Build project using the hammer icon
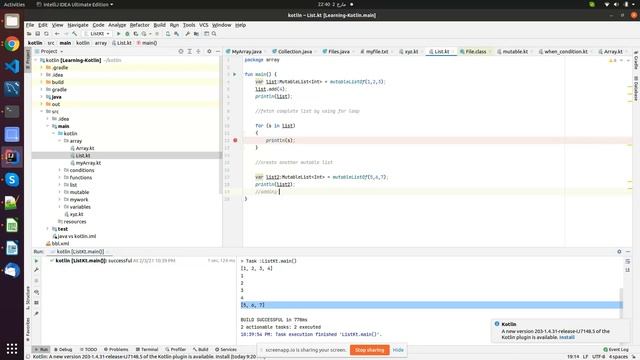640x360 pixels. (x=74, y=34)
